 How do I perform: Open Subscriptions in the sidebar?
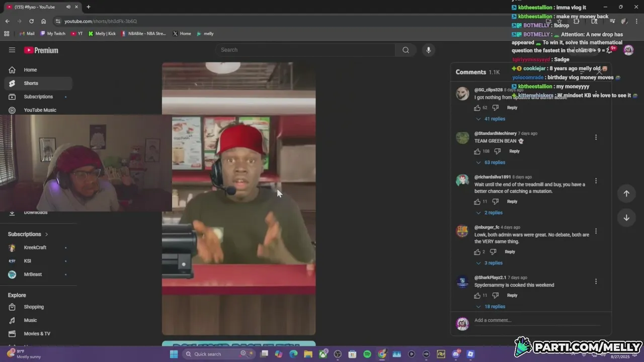(x=38, y=97)
